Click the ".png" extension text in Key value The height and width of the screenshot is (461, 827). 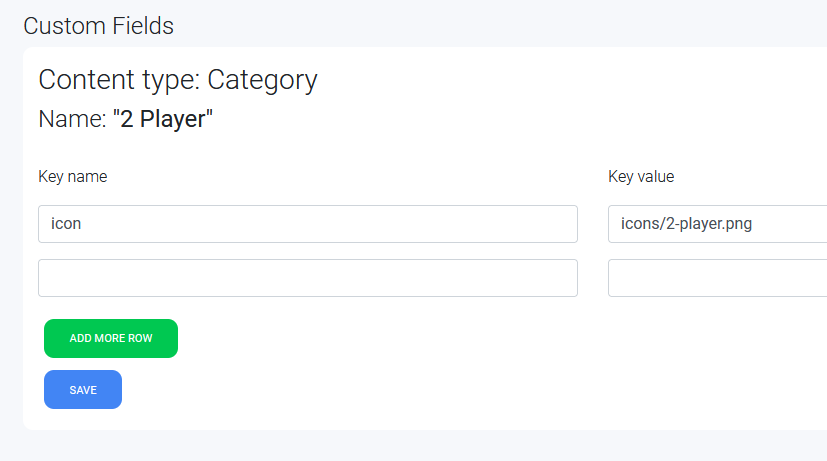point(737,224)
